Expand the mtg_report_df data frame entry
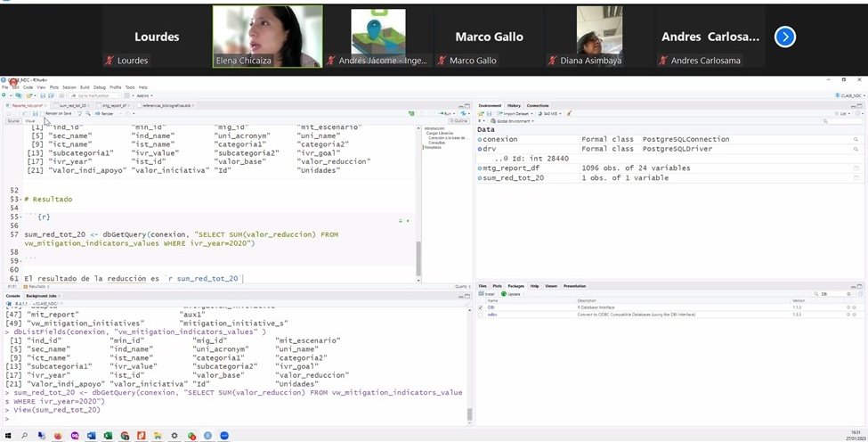The height and width of the screenshot is (442, 868). pos(480,168)
